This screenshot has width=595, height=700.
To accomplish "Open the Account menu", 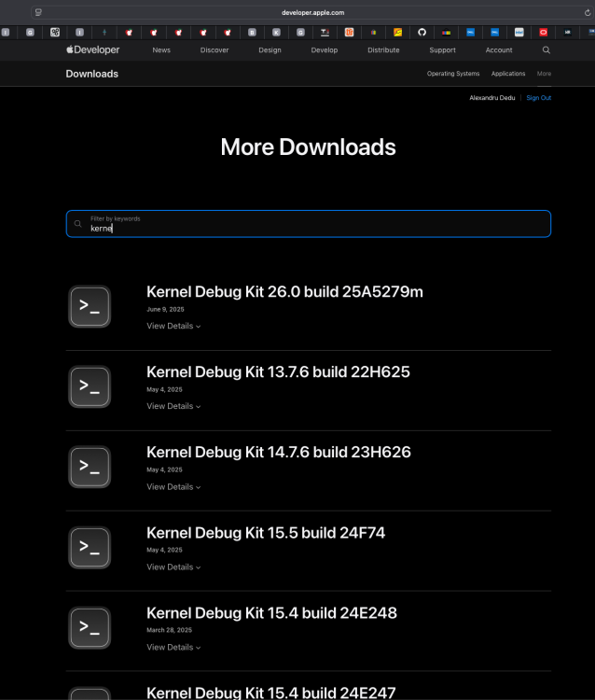I will click(x=499, y=50).
